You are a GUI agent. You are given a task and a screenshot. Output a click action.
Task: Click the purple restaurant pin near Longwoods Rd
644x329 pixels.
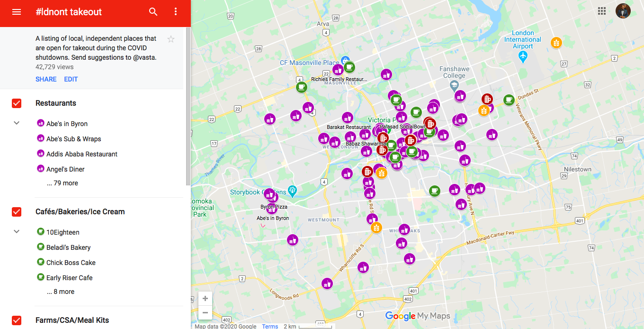point(327,283)
